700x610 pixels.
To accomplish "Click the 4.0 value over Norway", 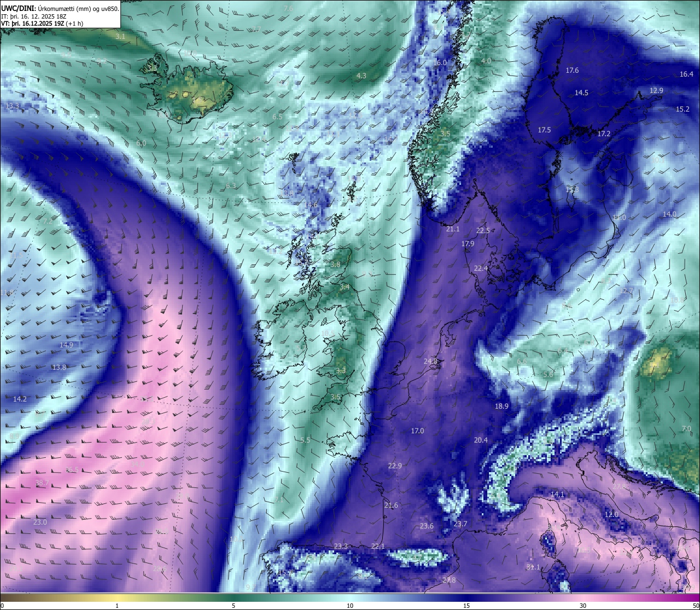I will pyautogui.click(x=486, y=61).
